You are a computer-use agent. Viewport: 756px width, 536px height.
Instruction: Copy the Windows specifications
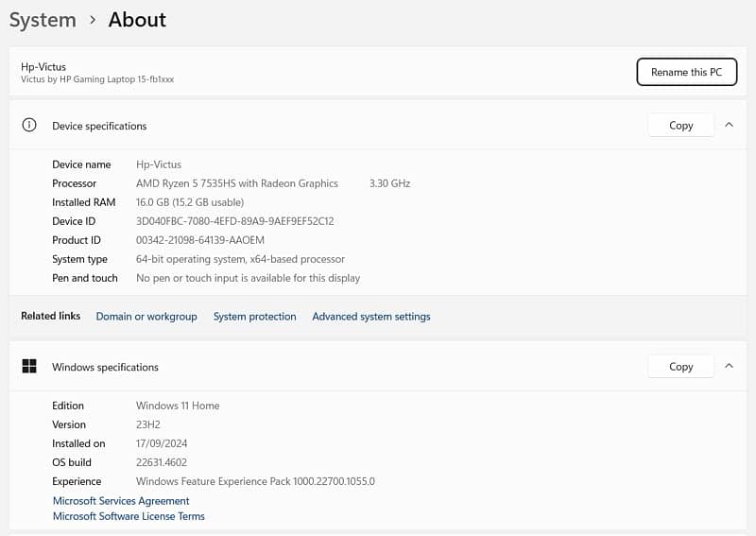(680, 366)
